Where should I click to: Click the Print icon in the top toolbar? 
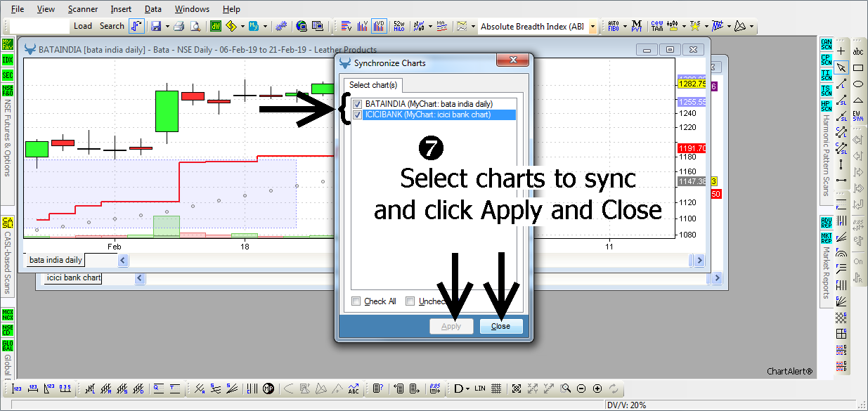coord(179,26)
